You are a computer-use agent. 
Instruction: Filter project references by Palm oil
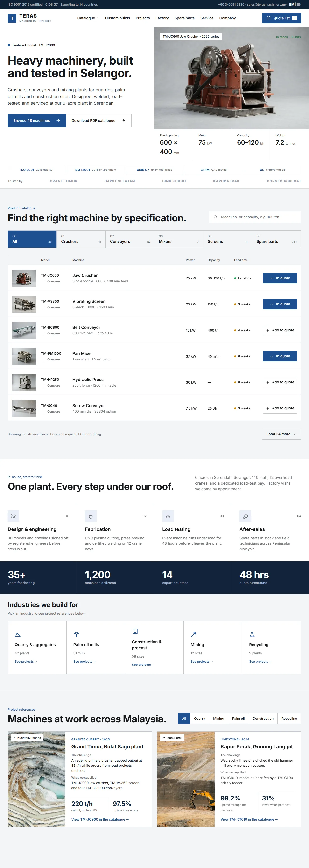click(x=238, y=719)
